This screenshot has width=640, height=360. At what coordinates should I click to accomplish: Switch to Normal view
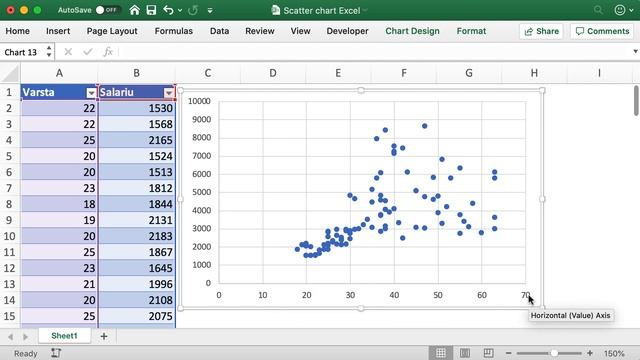click(440, 353)
